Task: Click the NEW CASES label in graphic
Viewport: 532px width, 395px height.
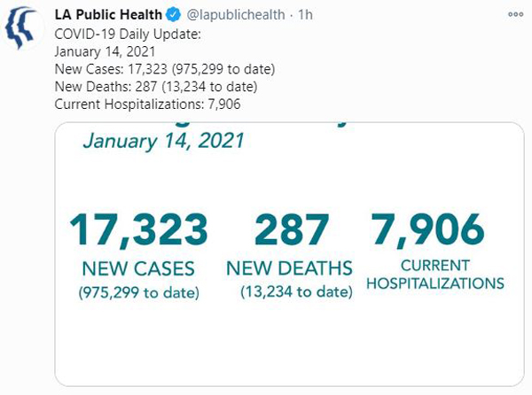Action: coord(138,268)
